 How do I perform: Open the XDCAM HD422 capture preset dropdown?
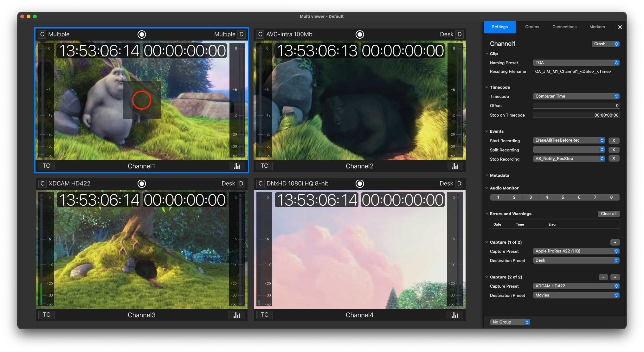(x=576, y=286)
